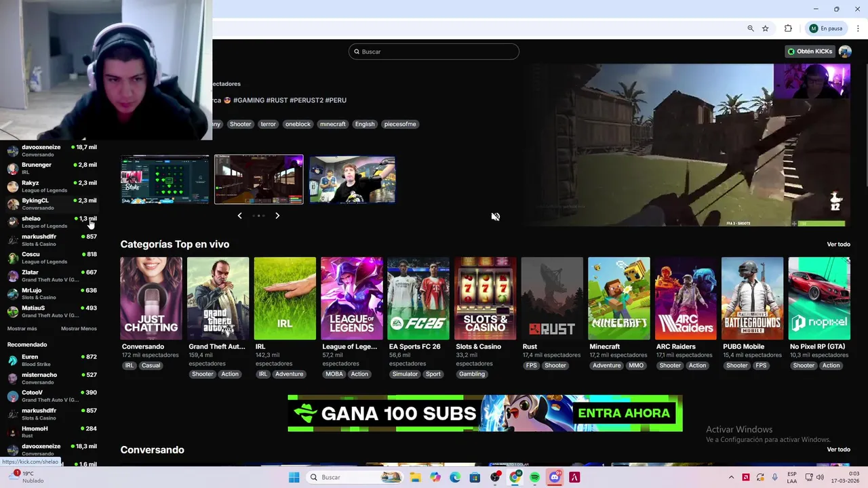This screenshot has width=868, height=488.
Task: Go to previous featured stream arrow
Action: click(239, 216)
